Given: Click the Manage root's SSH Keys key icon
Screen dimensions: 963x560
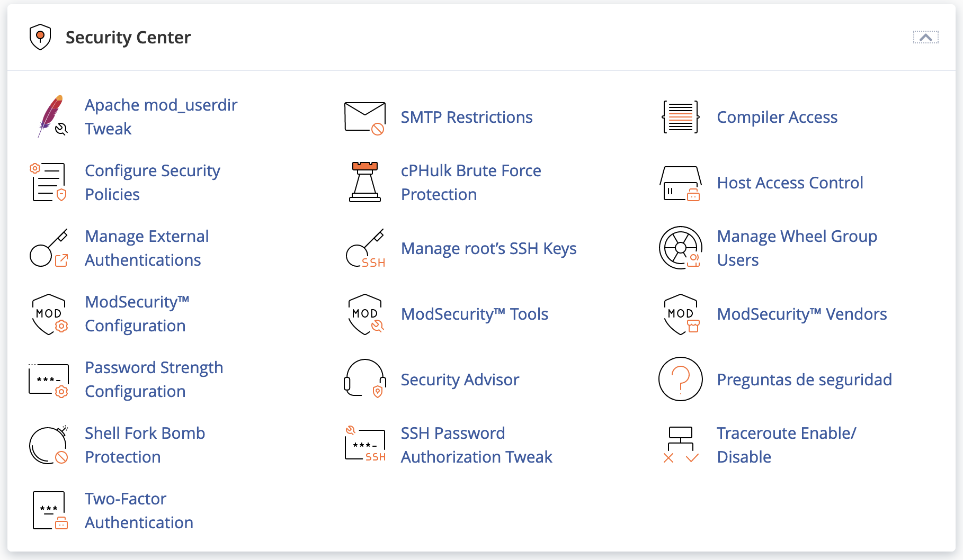Looking at the screenshot, I should point(364,248).
